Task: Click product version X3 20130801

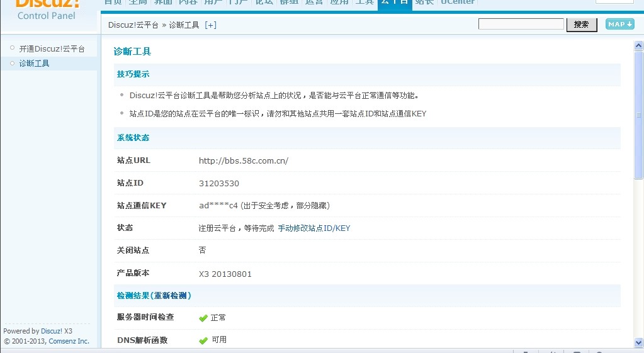Action: [x=225, y=274]
